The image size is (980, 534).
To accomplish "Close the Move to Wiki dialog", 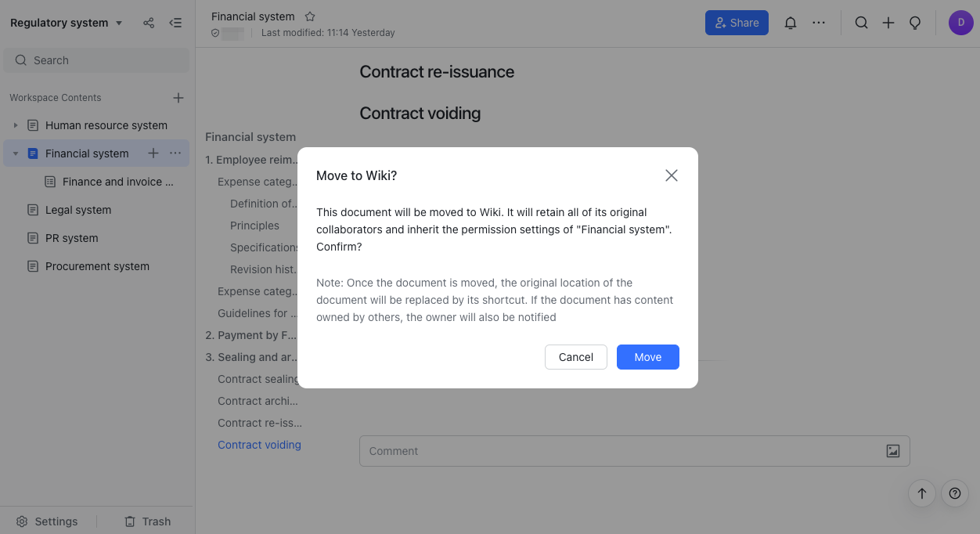I will click(x=671, y=175).
